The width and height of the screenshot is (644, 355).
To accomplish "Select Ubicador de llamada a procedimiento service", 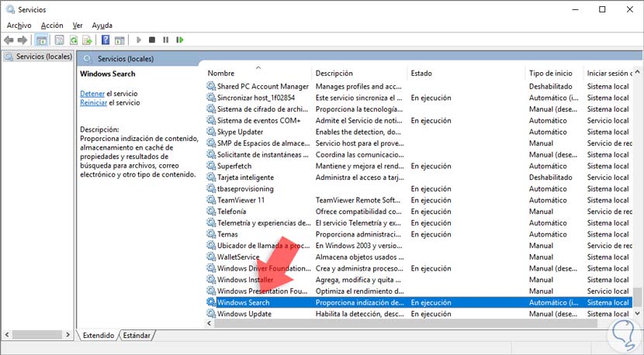I will pos(264,246).
